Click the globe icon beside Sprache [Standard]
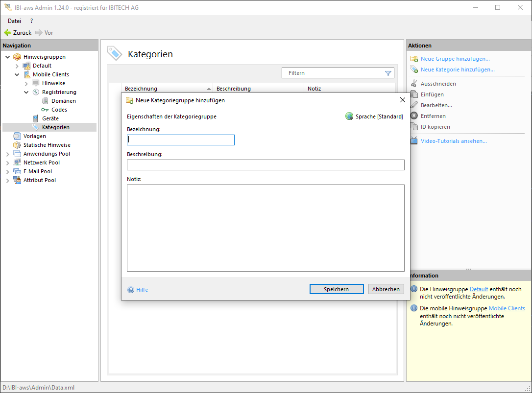The image size is (532, 393). point(349,116)
